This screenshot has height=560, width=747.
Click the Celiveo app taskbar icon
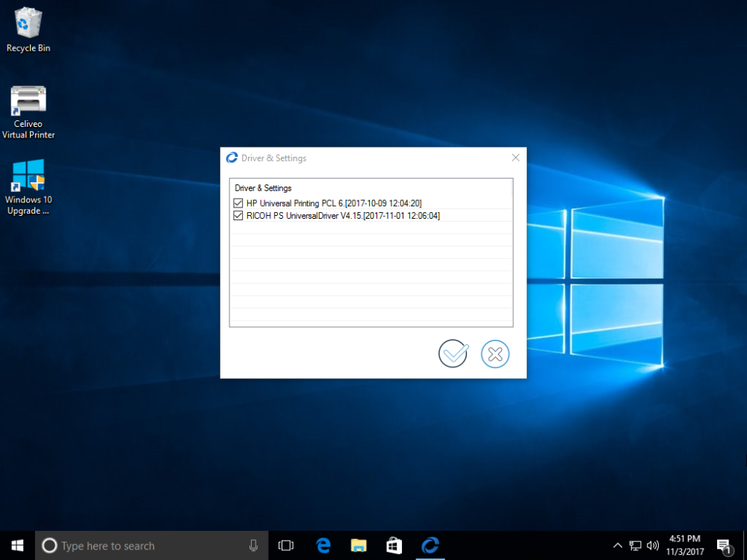[430, 546]
